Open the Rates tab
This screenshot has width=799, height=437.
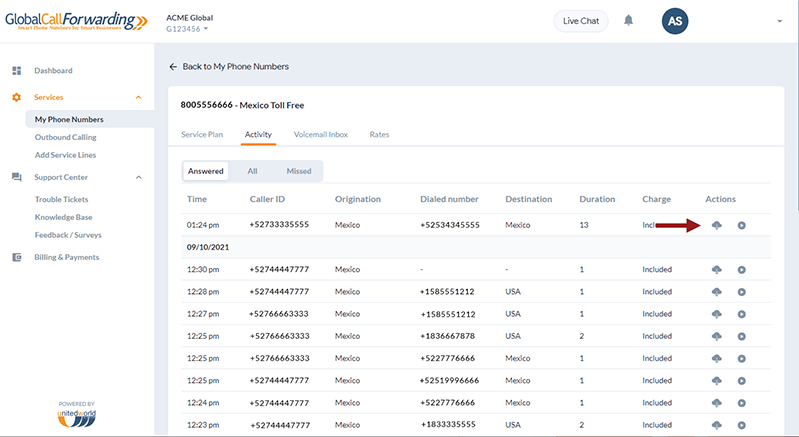pyautogui.click(x=379, y=134)
